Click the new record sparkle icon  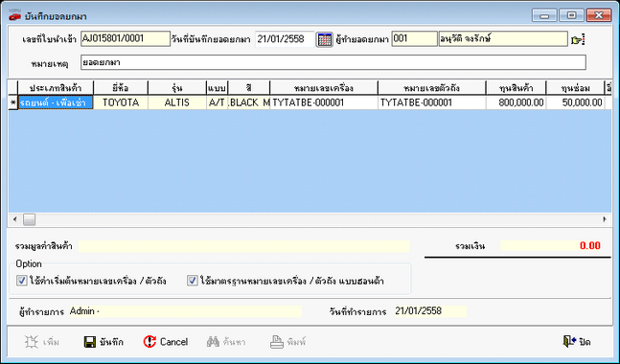point(32,342)
